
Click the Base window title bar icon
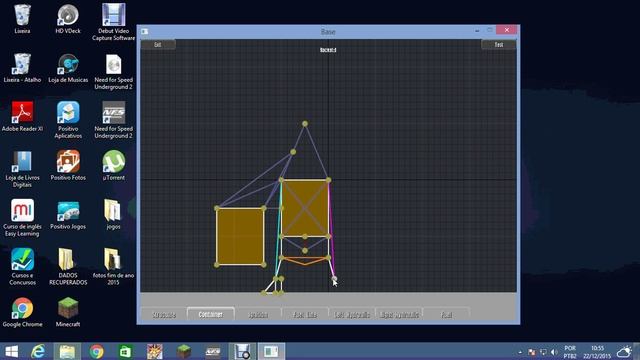(144, 31)
